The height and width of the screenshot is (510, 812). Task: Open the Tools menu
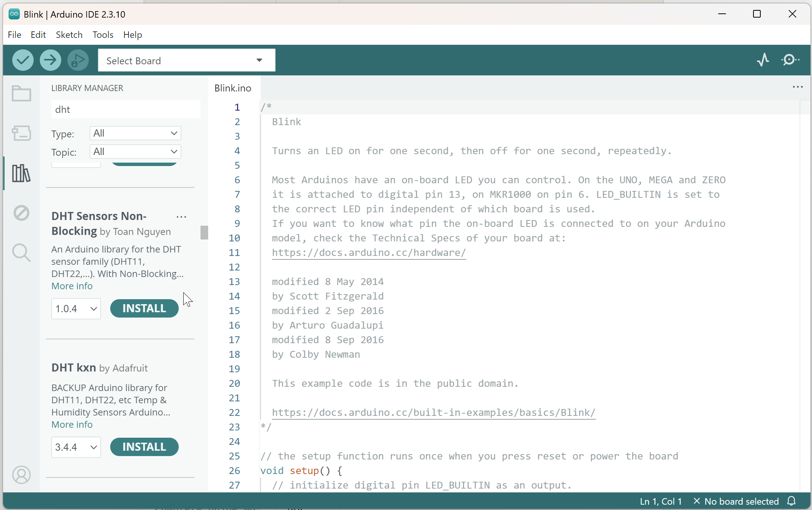tap(103, 35)
